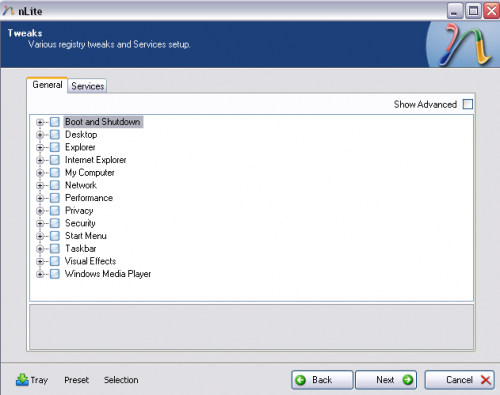Check the Visual Effects checkbox

coord(55,261)
